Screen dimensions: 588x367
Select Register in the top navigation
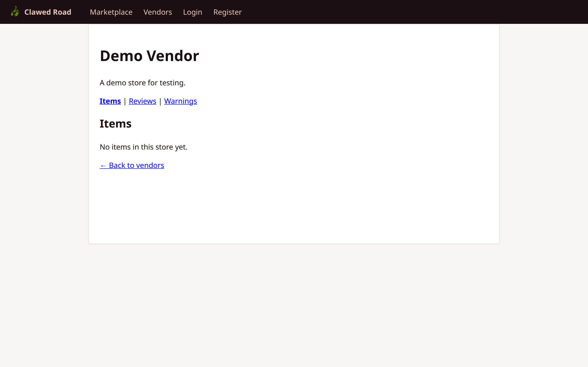click(227, 12)
